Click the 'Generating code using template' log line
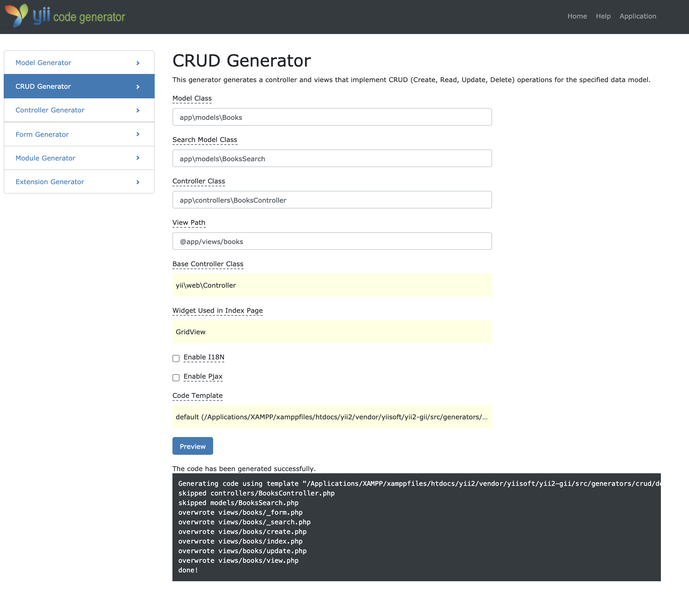This screenshot has width=689, height=616. 420,483
